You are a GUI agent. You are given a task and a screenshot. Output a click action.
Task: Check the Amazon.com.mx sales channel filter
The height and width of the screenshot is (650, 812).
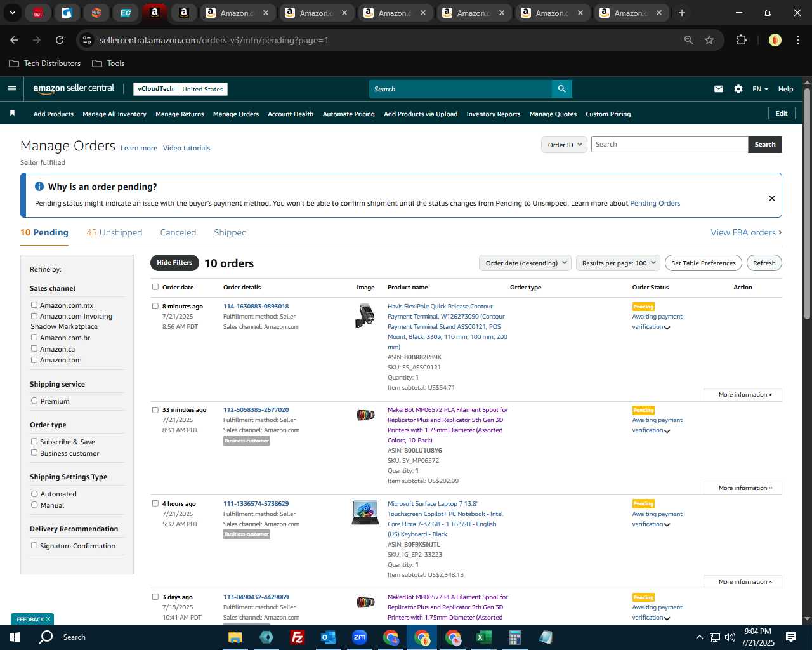[x=34, y=305]
